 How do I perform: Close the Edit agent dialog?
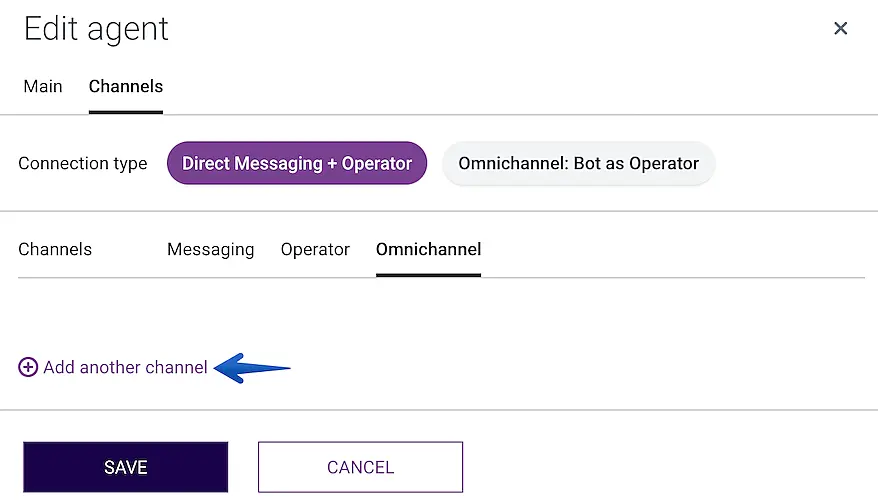(840, 28)
